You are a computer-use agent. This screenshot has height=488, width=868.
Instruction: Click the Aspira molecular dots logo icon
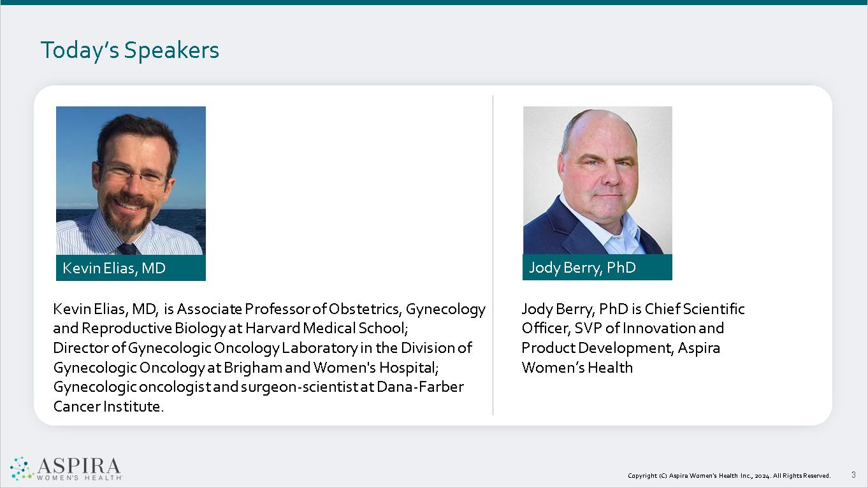22,468
